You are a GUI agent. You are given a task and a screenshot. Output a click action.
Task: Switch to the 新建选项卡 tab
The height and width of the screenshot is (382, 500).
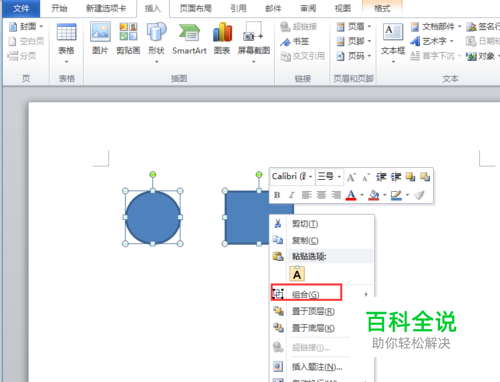coord(106,8)
